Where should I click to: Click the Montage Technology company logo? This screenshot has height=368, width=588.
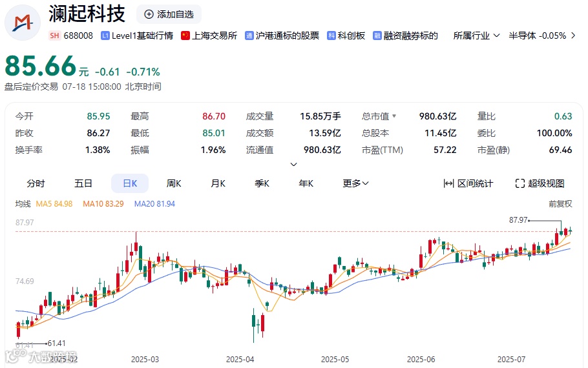coord(23,23)
